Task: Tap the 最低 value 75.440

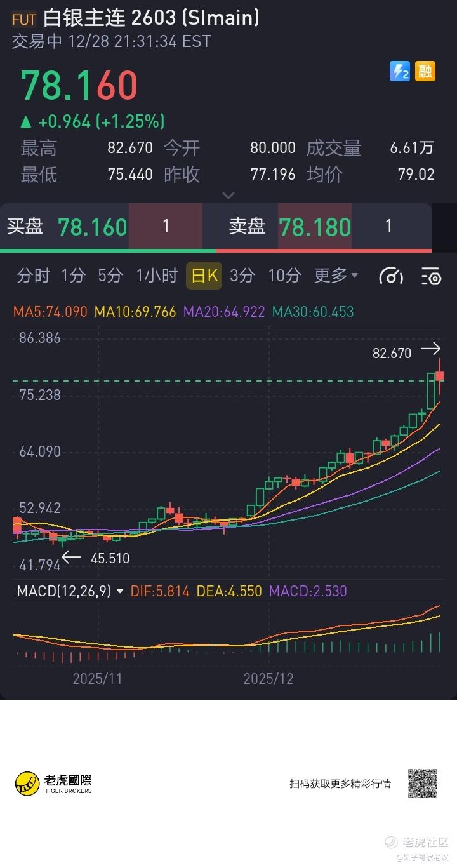Action: pyautogui.click(x=130, y=175)
